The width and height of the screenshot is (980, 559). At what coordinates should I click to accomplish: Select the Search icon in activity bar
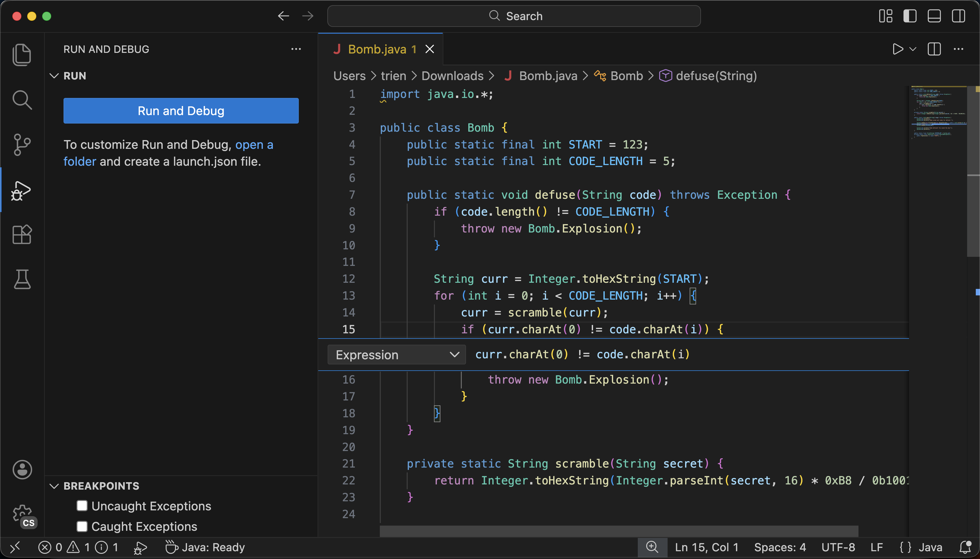[x=22, y=100]
